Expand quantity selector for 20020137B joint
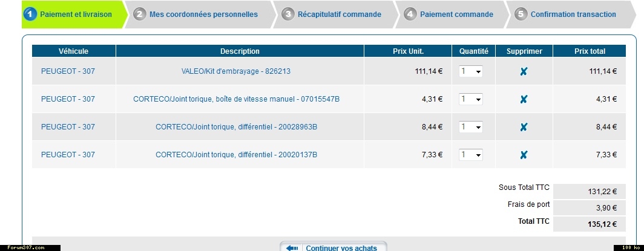Screen dimensions: 644x251 coord(471,155)
